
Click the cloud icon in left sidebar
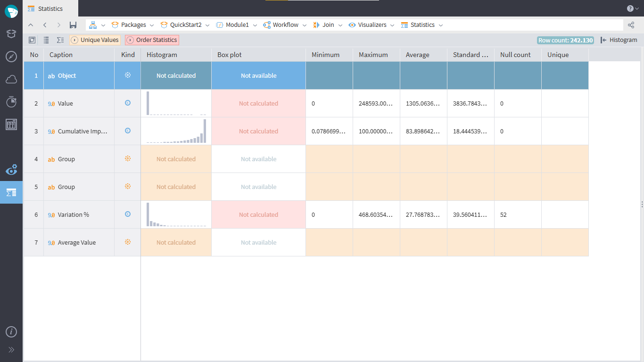11,79
